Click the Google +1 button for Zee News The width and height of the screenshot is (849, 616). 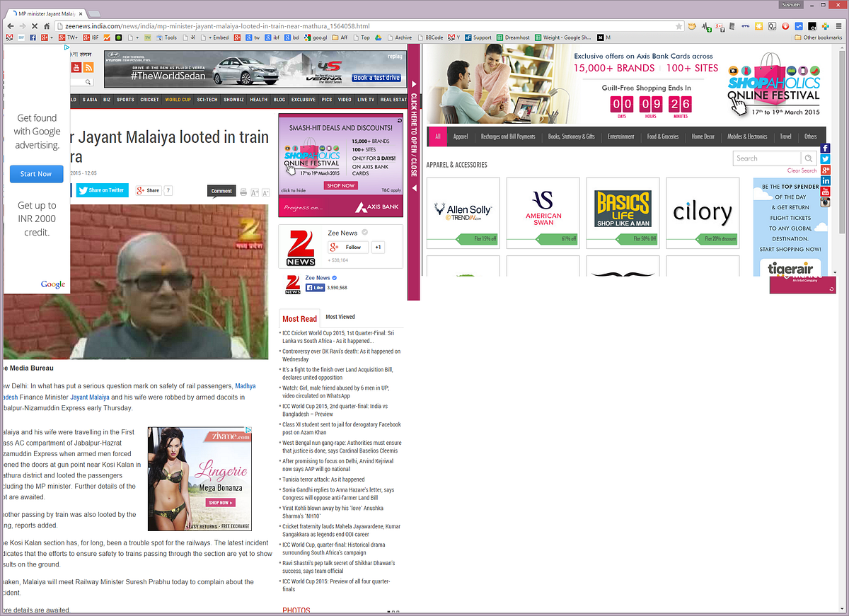(379, 247)
